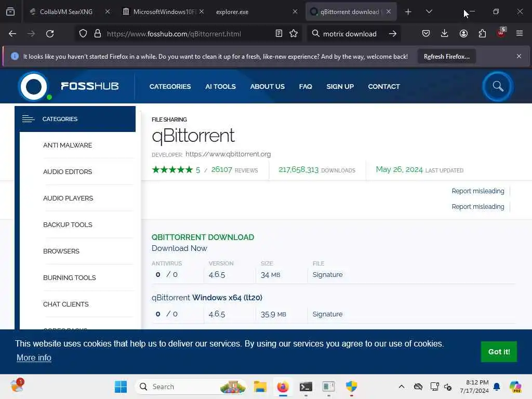
Task: Click the Windows taskbar Search box
Action: point(191,387)
